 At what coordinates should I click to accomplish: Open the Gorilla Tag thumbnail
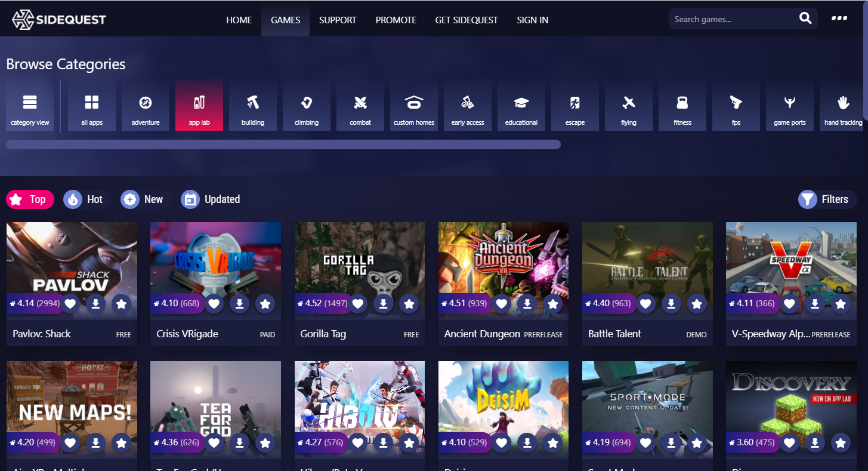click(360, 271)
